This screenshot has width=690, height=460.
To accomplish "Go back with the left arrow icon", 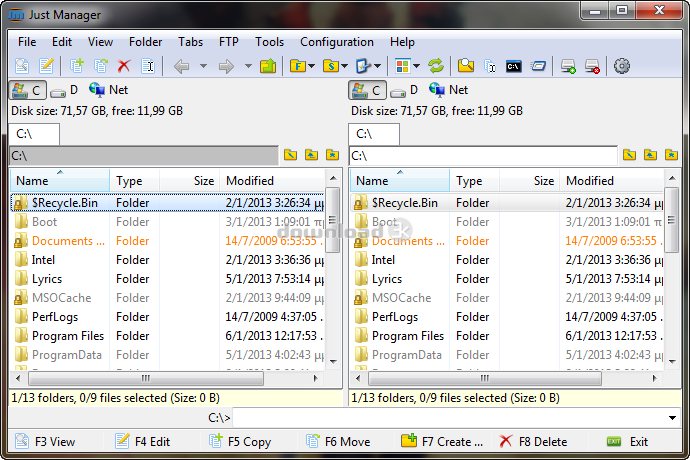I will tap(181, 66).
